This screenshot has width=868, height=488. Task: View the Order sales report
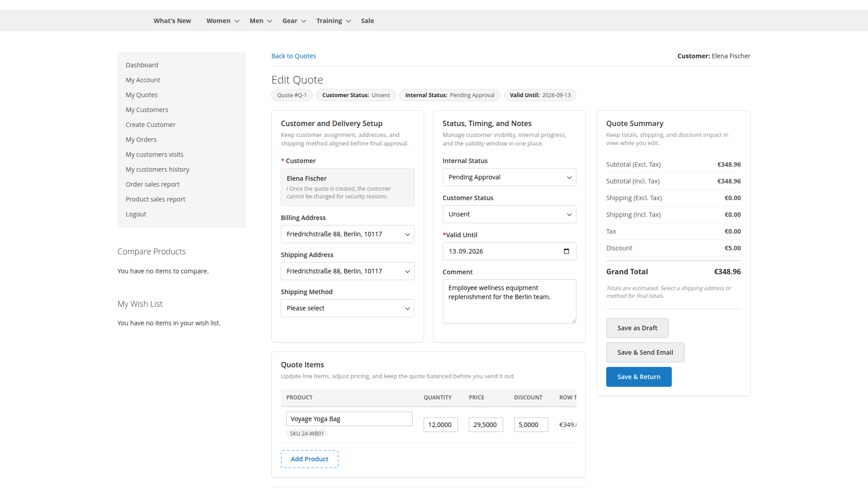[152, 184]
